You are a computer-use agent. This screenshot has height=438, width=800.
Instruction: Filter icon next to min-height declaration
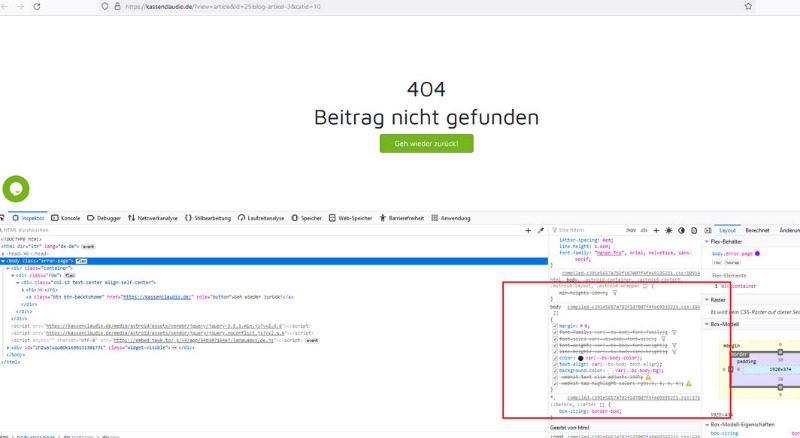coord(615,293)
